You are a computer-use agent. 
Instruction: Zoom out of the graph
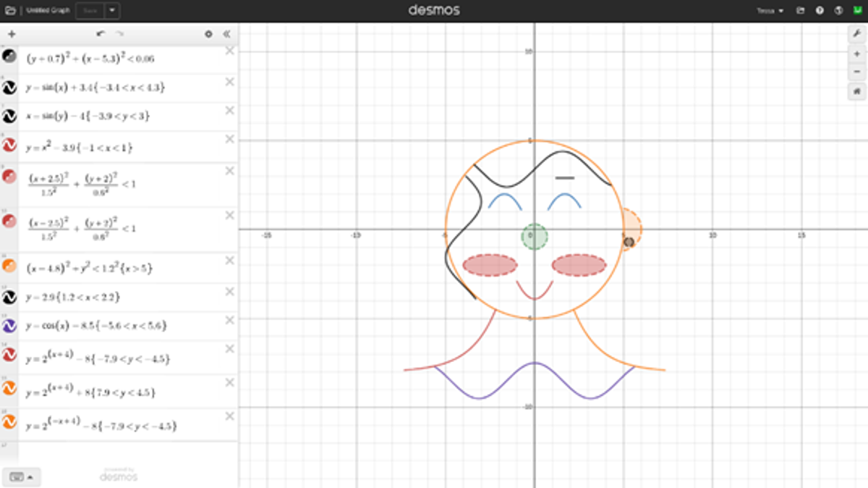[x=856, y=72]
